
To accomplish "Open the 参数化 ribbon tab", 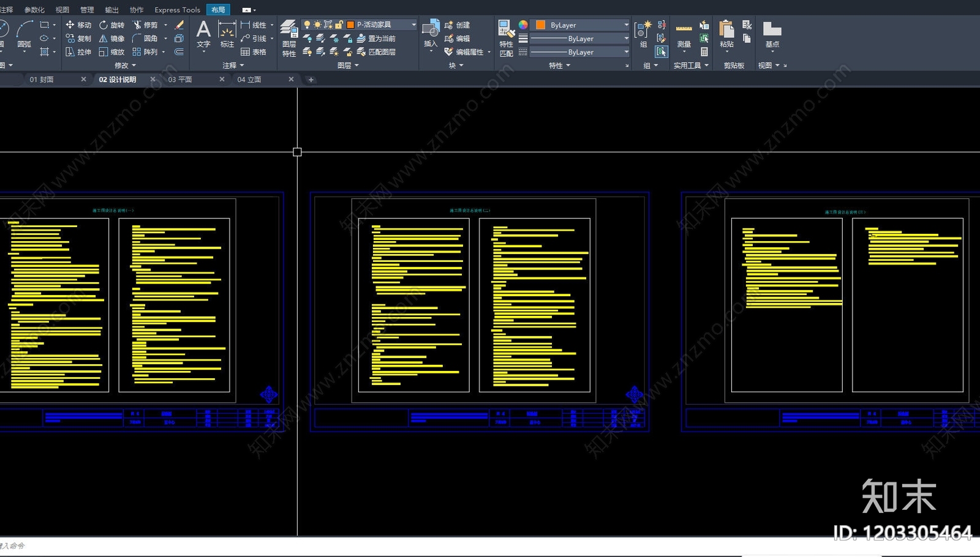I will coord(34,10).
